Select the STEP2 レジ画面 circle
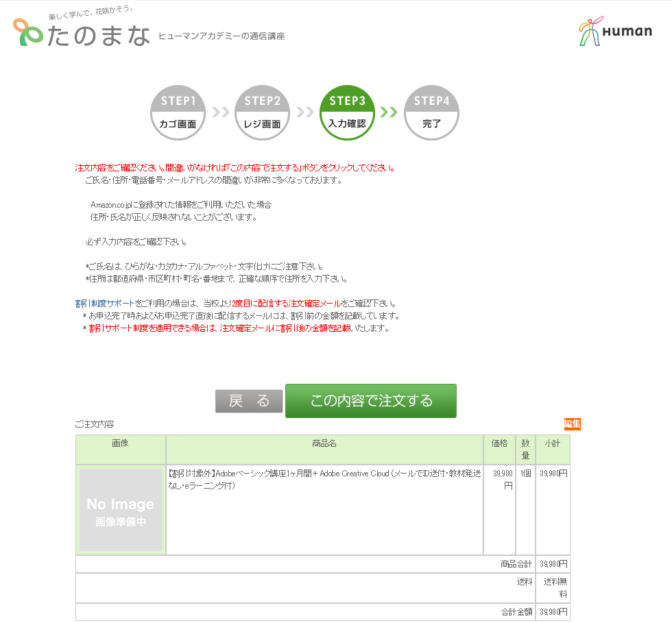The image size is (672, 623). coord(263,113)
